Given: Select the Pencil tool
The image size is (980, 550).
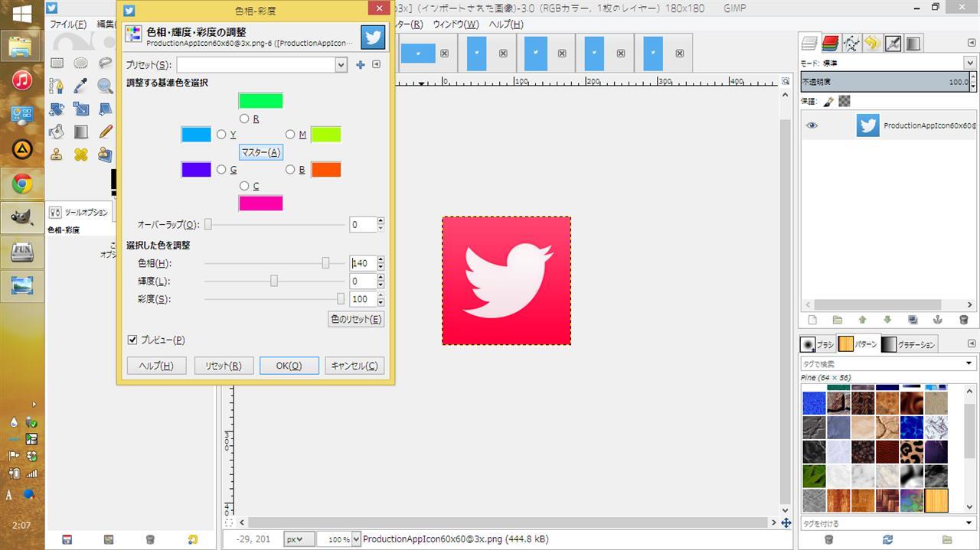Looking at the screenshot, I should 104,132.
